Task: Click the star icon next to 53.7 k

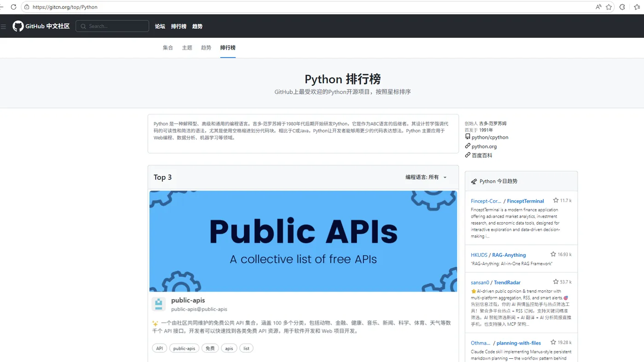Action: tap(556, 282)
